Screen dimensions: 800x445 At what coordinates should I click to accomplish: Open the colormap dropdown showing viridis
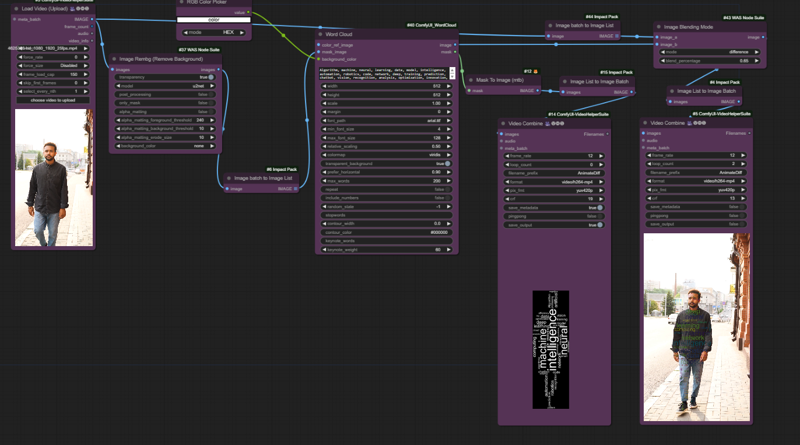386,155
